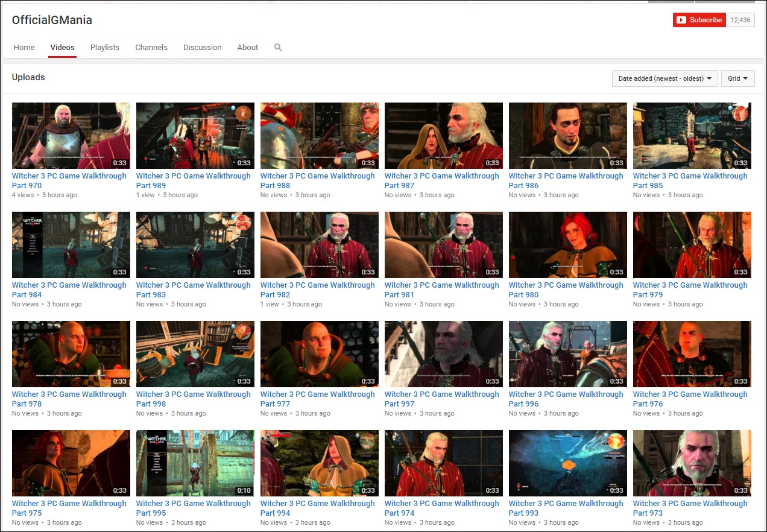Click the "1 view" text under Part 989
The image size is (767, 532).
click(x=145, y=195)
